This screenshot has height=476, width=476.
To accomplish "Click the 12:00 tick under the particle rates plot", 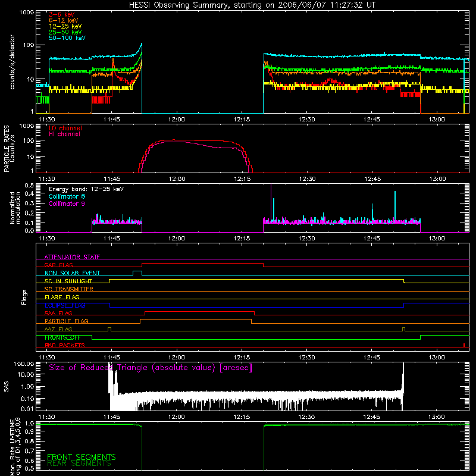I will (177, 179).
